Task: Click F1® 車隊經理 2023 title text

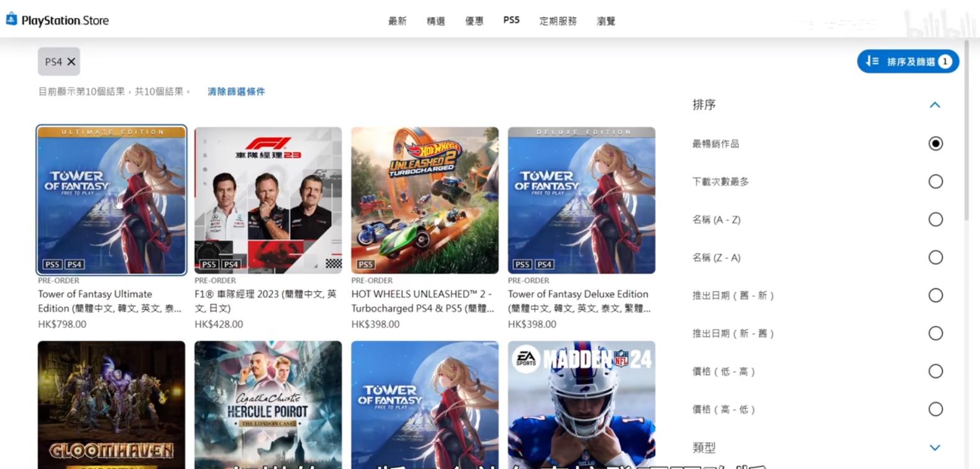Action: point(265,301)
